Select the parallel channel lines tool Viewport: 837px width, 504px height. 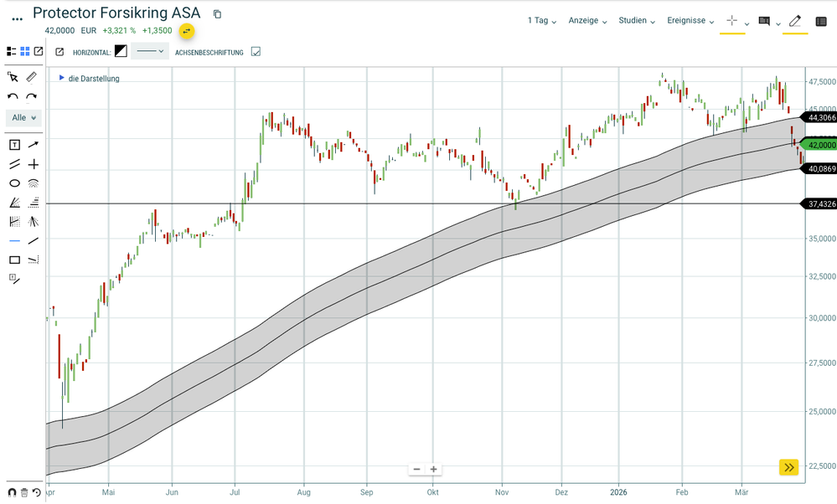(14, 164)
